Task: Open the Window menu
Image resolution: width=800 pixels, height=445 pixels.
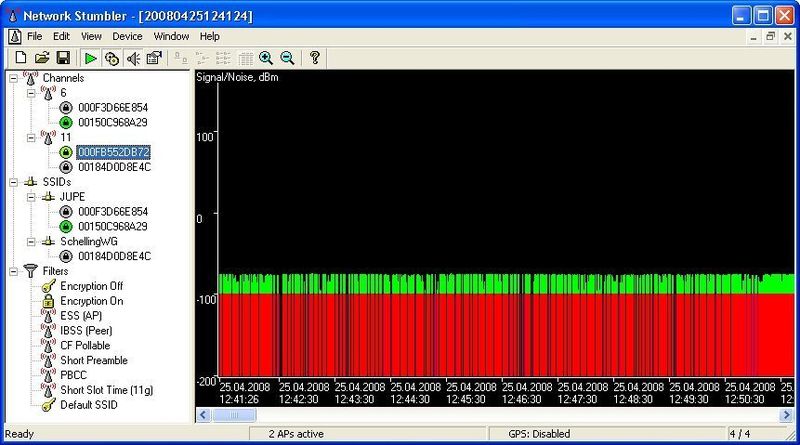Action: pyautogui.click(x=171, y=36)
